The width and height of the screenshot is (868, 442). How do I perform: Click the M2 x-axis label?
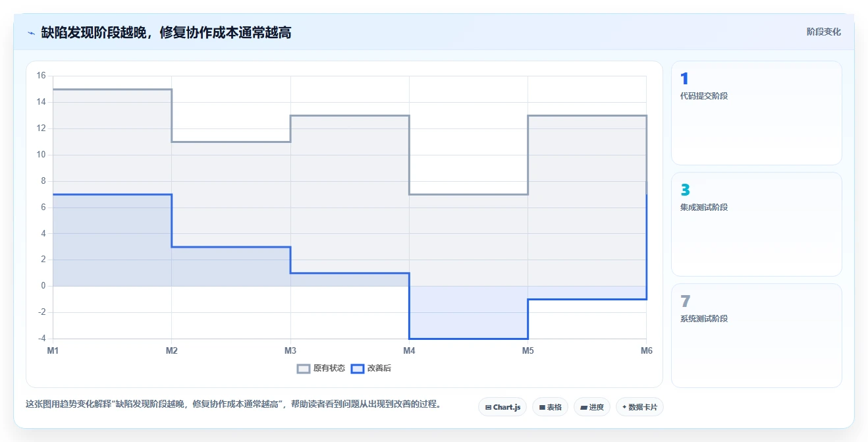click(x=172, y=351)
